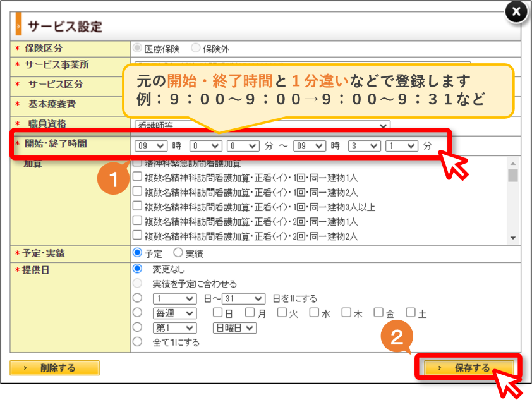The width and height of the screenshot is (532, 407).
Task: Open the 日曜日 weekday dropdown
Action: (x=234, y=328)
